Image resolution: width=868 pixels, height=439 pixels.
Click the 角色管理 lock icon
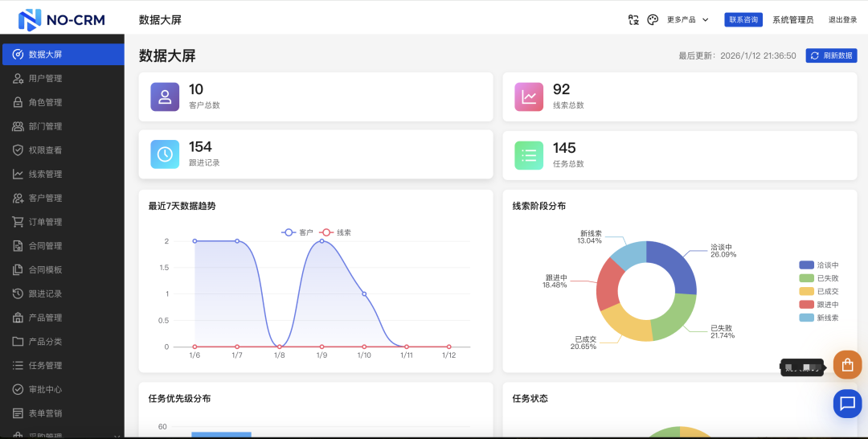[x=18, y=102]
